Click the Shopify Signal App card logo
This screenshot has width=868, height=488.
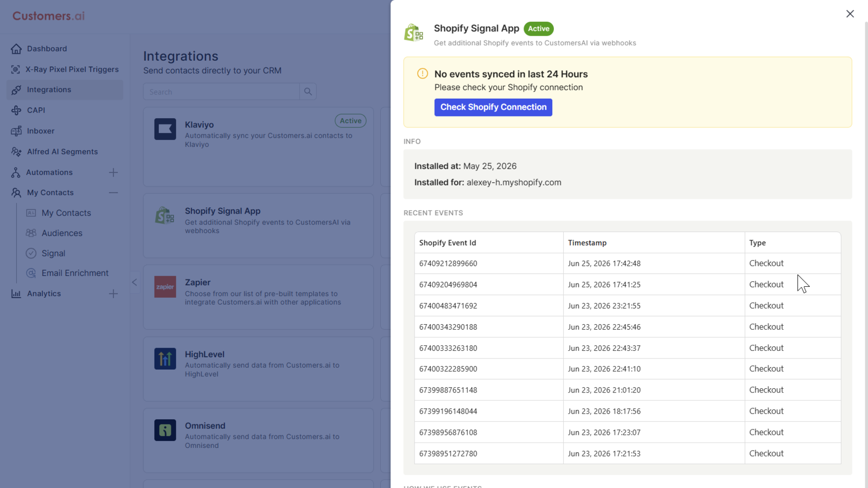tap(165, 216)
